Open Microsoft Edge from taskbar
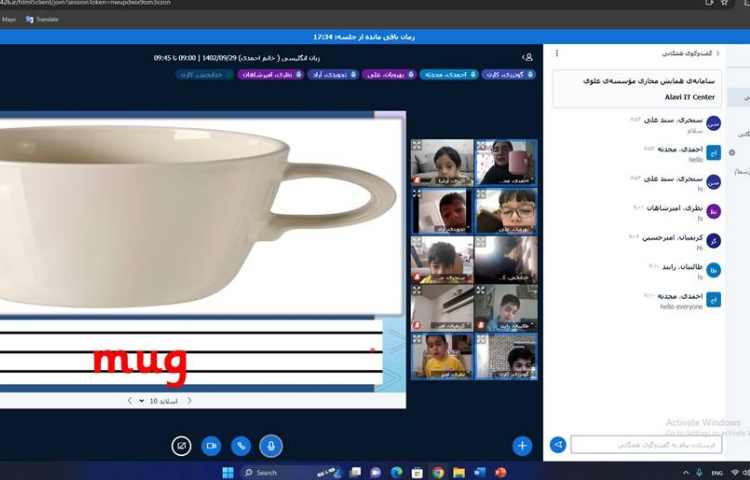750x480 pixels. pos(396,472)
